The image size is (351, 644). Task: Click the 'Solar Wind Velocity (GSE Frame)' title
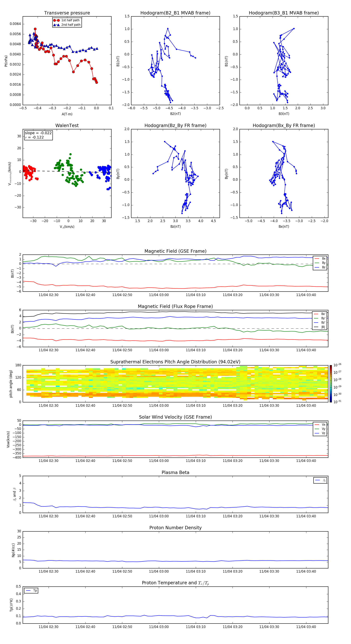(175, 417)
